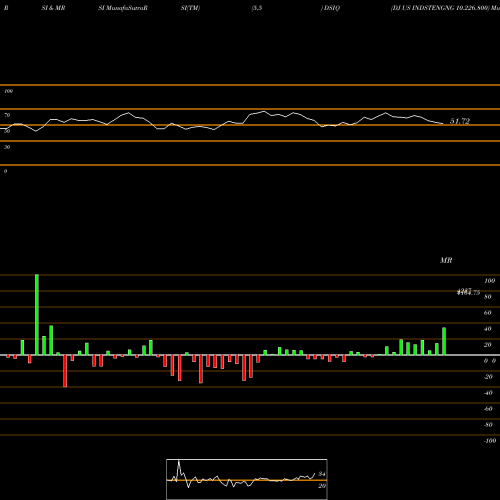Click the MR axis label -60
500x500 pixels.
(488, 409)
